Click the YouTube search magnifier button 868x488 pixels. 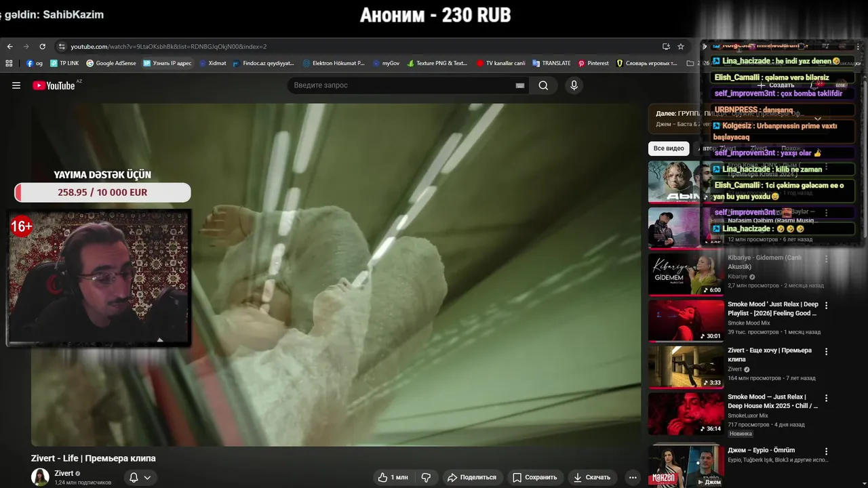[x=543, y=85]
